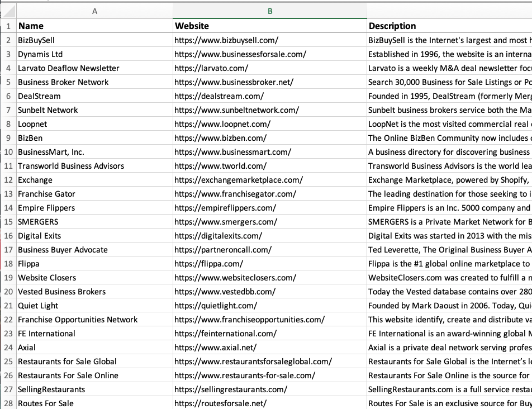Select column A header
Viewport: 532px width, 409px height.
(94, 11)
